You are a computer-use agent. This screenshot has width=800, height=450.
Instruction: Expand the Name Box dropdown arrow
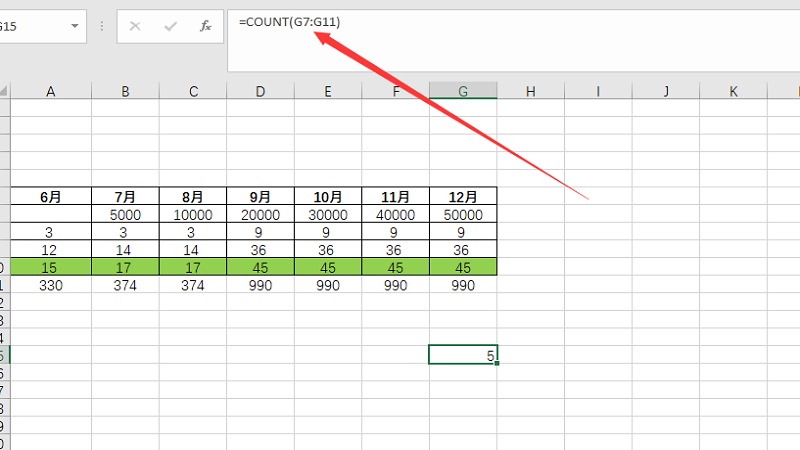pos(76,26)
